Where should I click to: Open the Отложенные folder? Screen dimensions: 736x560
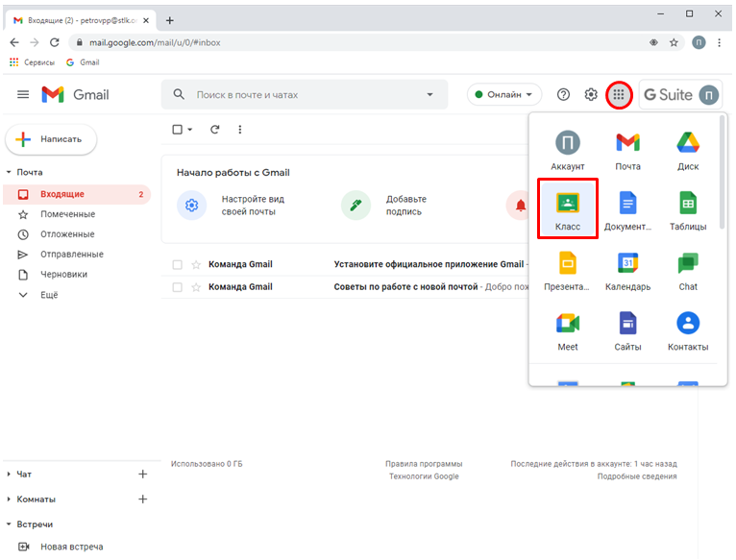point(67,234)
